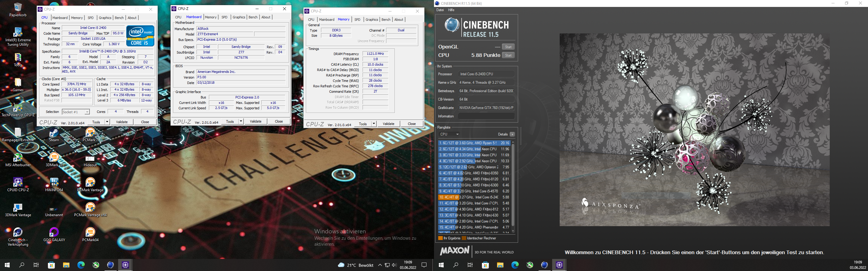The image size is (868, 271).
Task: Click the Cinebench ranking list scrollbar
Action: tap(513, 185)
